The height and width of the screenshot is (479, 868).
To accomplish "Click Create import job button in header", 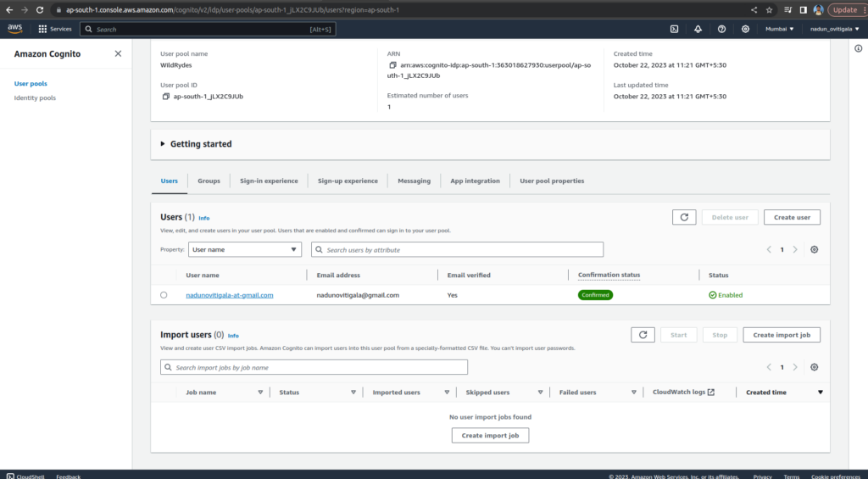I will point(781,335).
